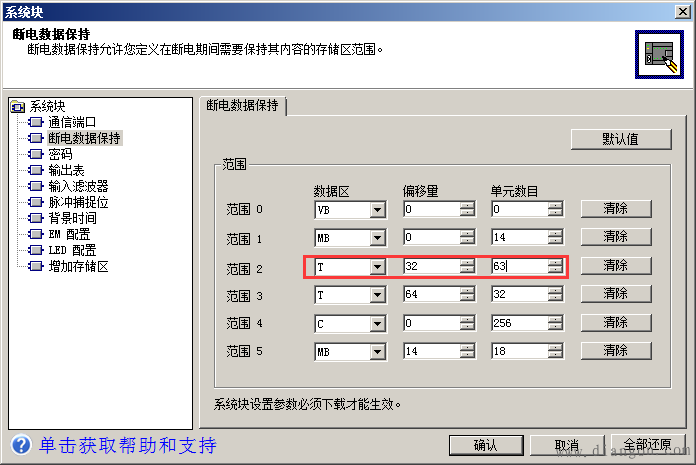Click the 默认值 button
Screen dimensions: 696x465
point(621,139)
